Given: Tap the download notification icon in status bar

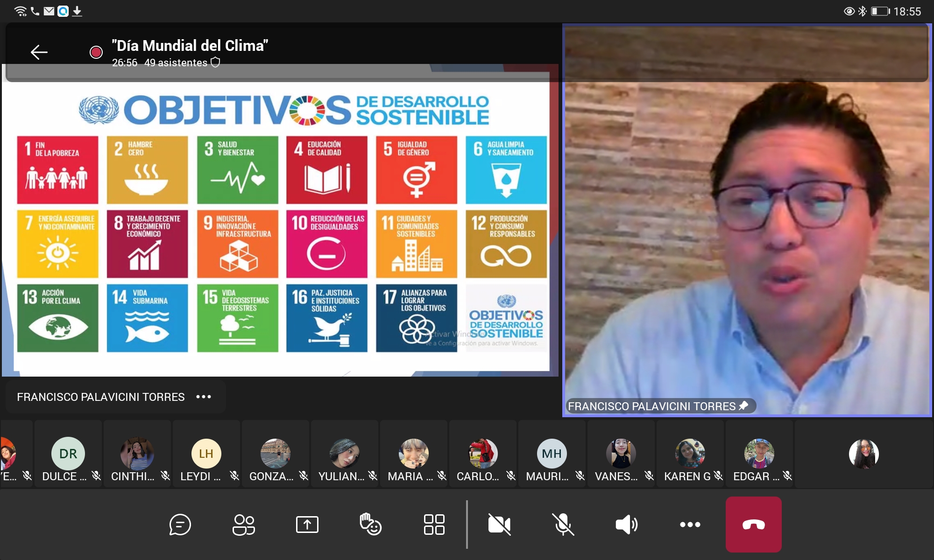Looking at the screenshot, I should tap(77, 11).
